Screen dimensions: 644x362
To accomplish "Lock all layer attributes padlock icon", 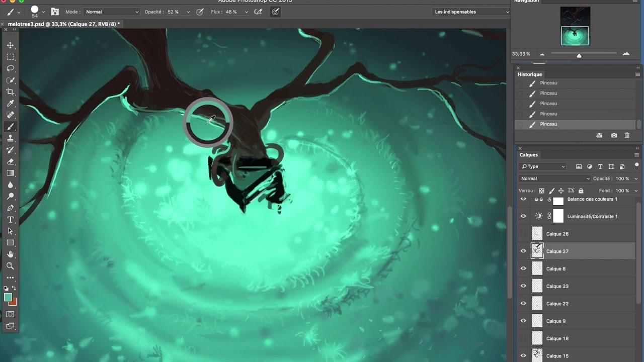I will tap(581, 191).
